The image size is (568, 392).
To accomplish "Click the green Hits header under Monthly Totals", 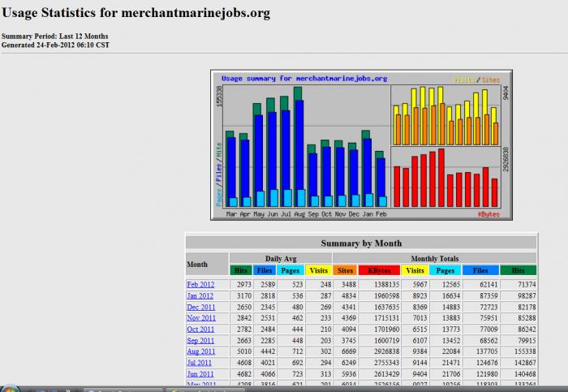I will (518, 270).
